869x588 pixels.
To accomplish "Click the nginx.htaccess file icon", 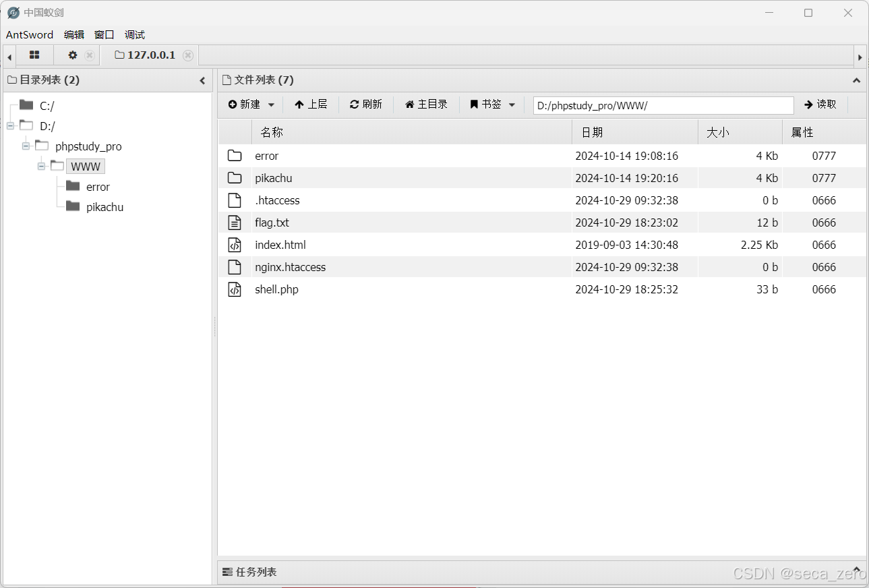I will [235, 267].
